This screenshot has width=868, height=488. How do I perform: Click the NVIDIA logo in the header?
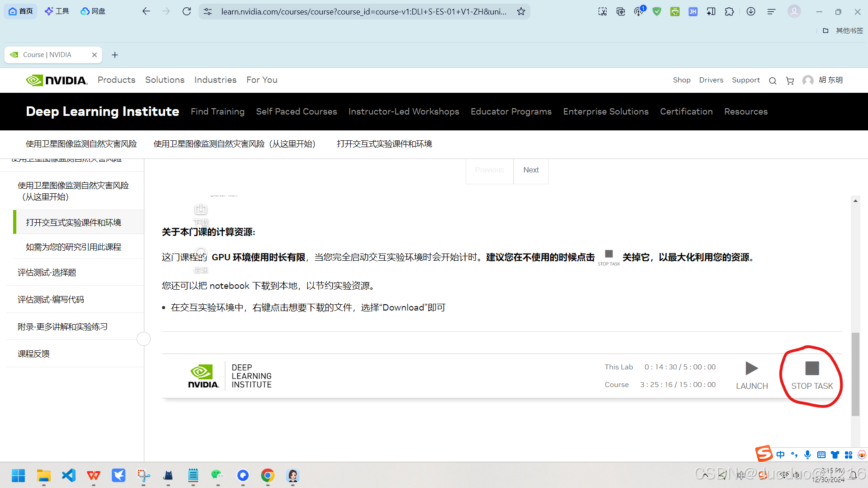57,80
